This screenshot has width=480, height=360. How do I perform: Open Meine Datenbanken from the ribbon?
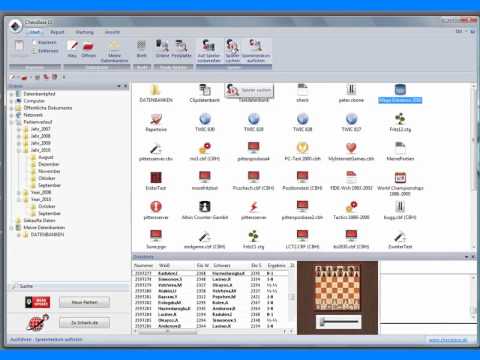(114, 51)
